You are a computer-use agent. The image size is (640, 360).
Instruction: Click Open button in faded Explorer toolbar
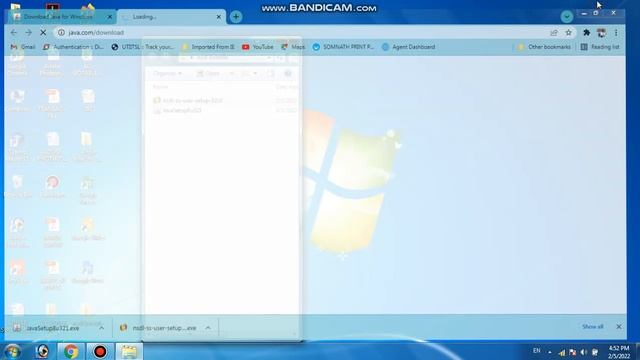[208, 73]
